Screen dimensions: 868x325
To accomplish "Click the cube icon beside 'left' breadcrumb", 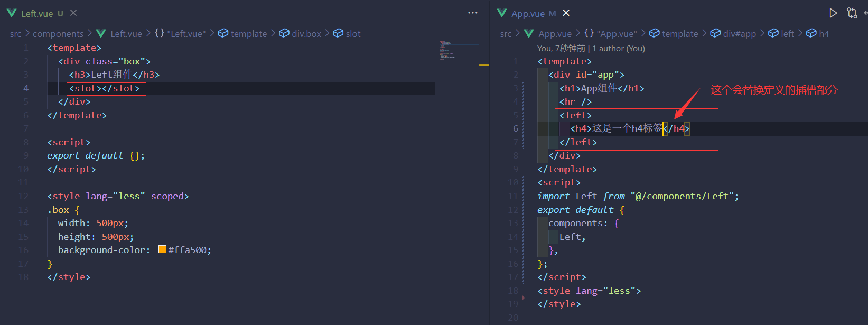I will click(773, 33).
